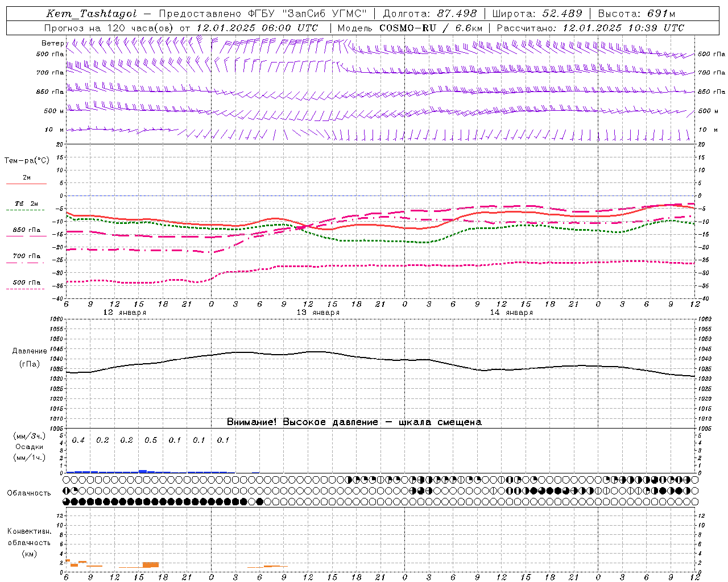Select the elevation text Высота: 691м
Viewport: 728px width, 582px height.
[x=636, y=14]
